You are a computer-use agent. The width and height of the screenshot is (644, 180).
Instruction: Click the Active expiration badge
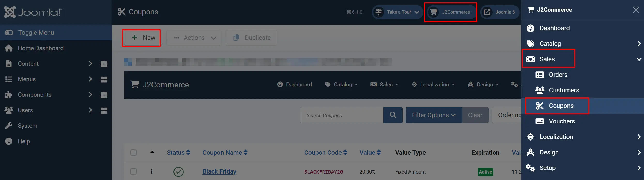pos(486,172)
